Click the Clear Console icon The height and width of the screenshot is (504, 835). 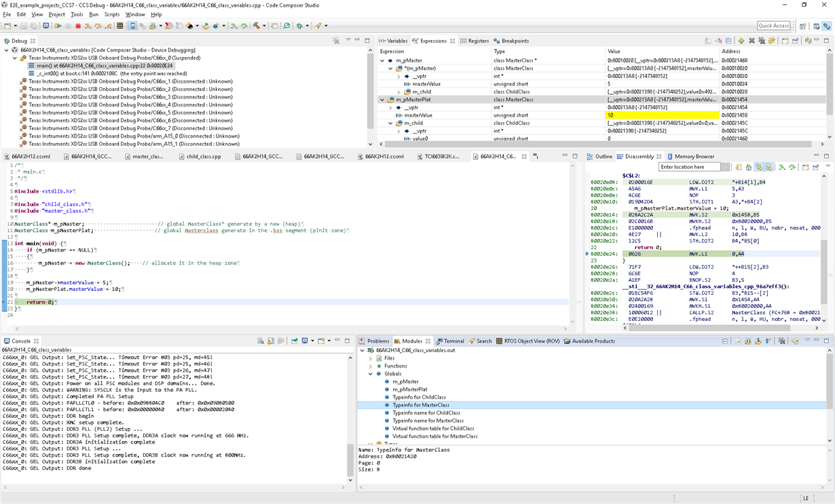[261, 341]
